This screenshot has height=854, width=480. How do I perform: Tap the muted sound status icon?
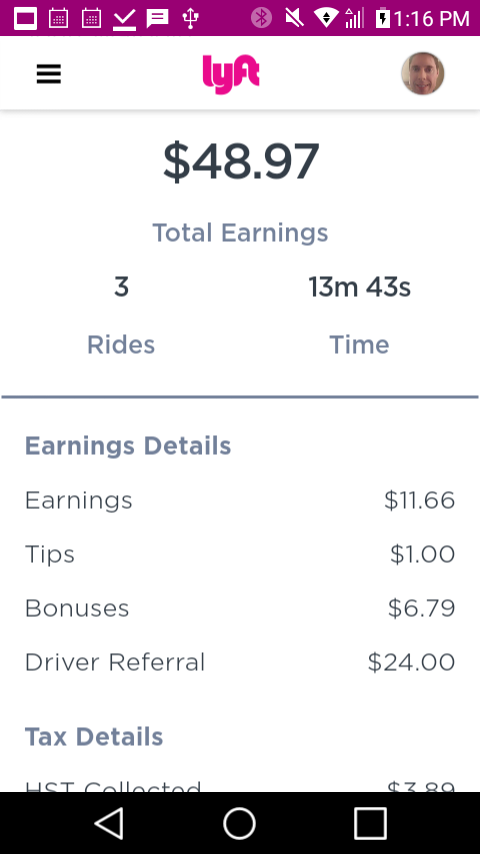click(294, 18)
